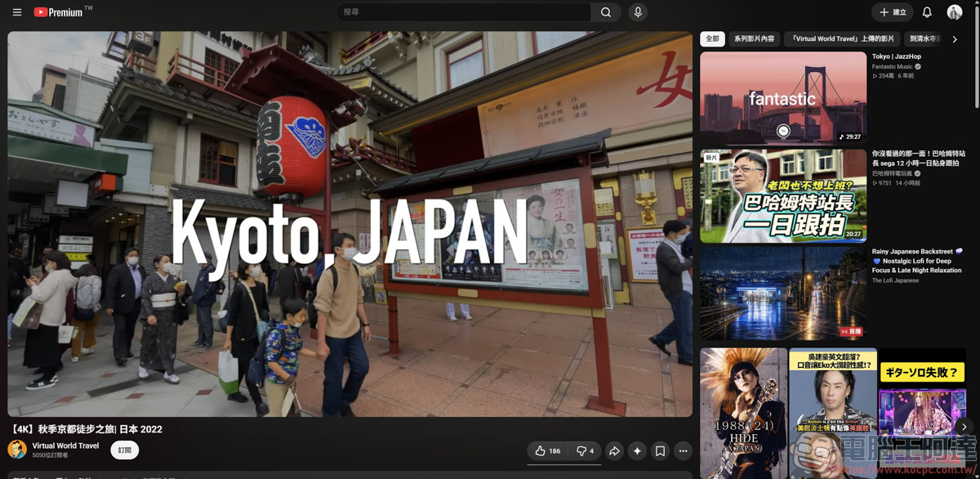Open The Lofi Japanese channel name
Screen dimensions: 980x479
coord(895,280)
